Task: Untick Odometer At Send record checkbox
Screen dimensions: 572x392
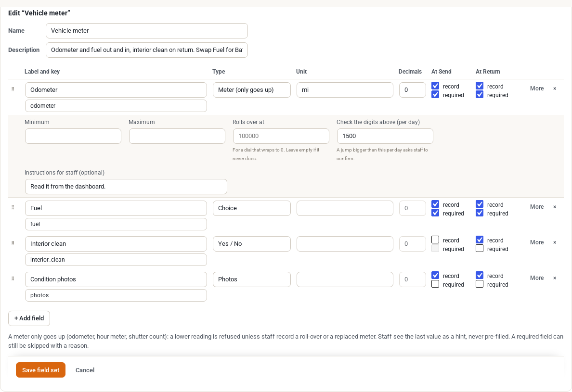Action: click(435, 86)
